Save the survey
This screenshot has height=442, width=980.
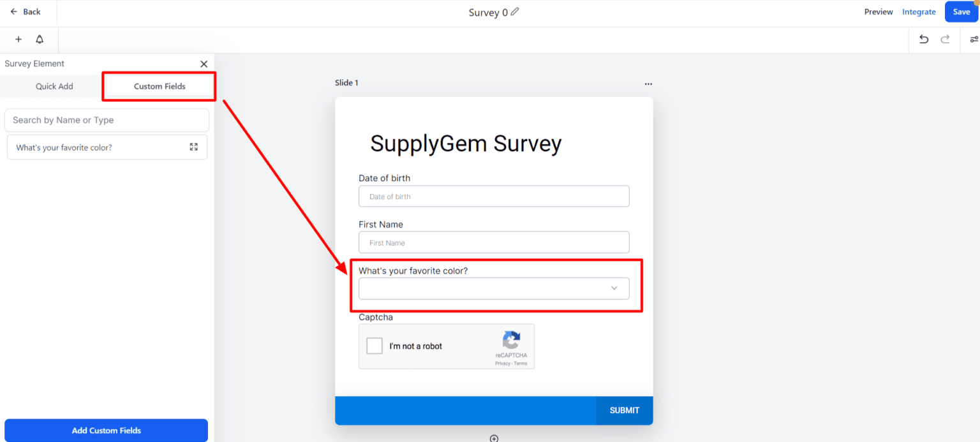point(961,11)
